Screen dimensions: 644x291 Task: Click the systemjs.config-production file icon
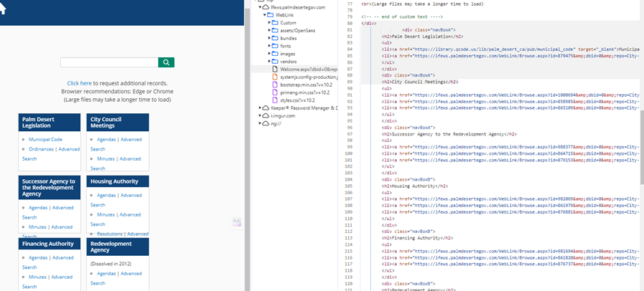point(274,77)
